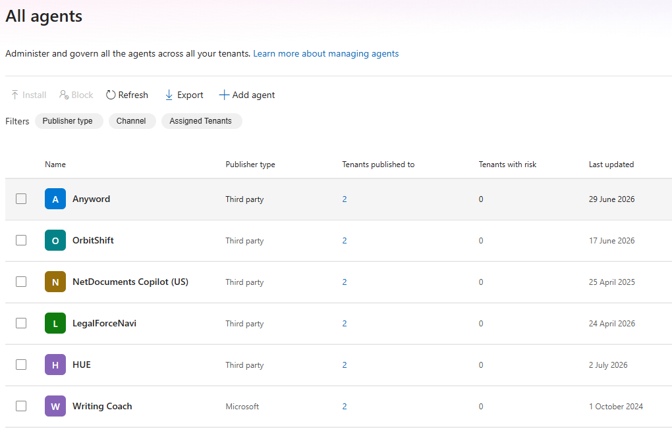The width and height of the screenshot is (672, 431).
Task: Open tenants published count for NetDocuments Copilot
Action: coord(345,282)
